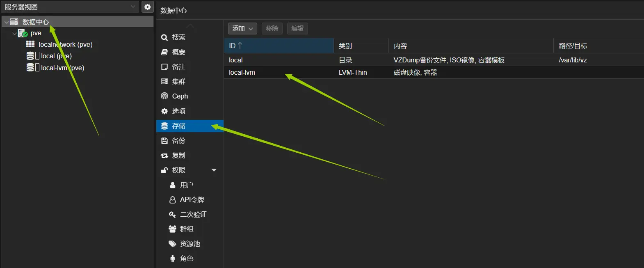Screen dimensions: 644x268
Task: Click the two-factor key icon
Action: pyautogui.click(x=173, y=215)
